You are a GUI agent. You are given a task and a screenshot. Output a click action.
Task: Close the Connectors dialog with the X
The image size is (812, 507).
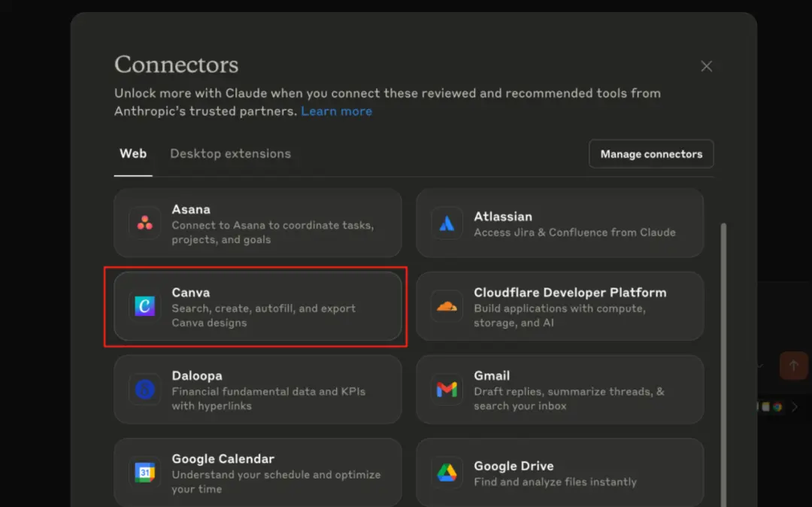tap(706, 66)
